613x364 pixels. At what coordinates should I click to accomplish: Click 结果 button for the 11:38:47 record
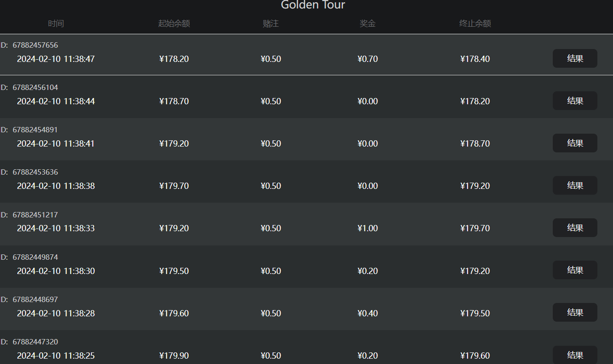[x=575, y=58]
